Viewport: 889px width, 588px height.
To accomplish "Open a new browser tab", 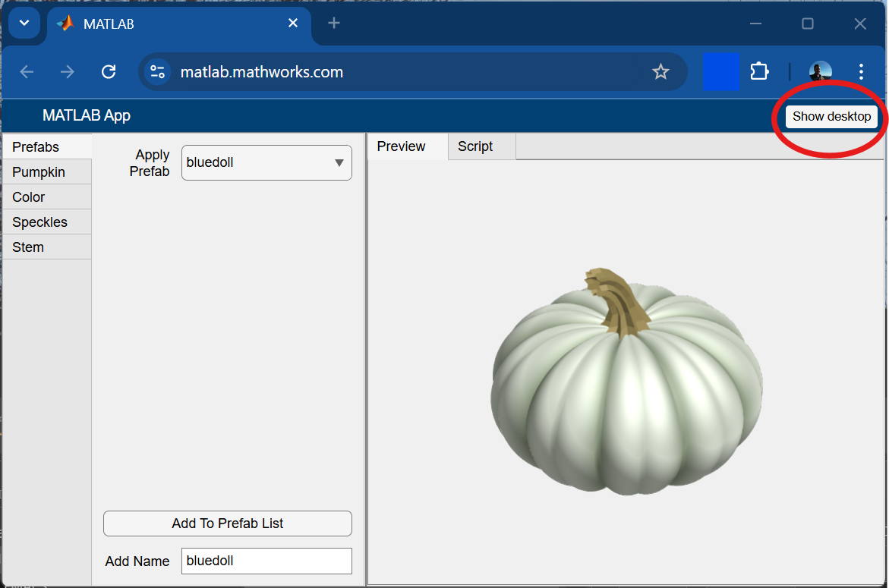I will coord(334,24).
